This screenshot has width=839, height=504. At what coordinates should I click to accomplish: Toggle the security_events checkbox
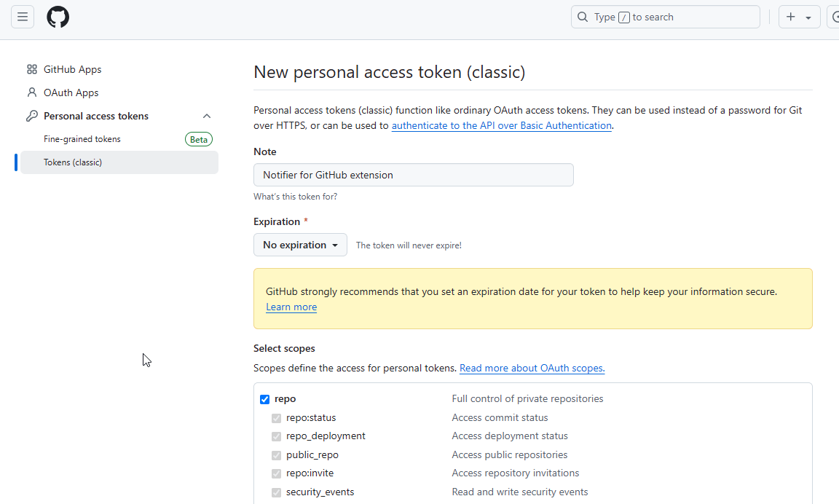(x=276, y=492)
